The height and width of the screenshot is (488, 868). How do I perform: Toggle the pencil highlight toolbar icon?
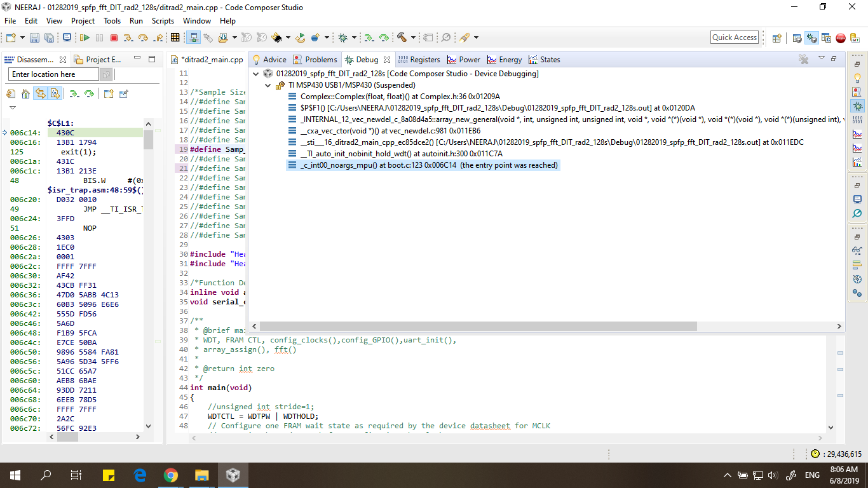pyautogui.click(x=464, y=37)
